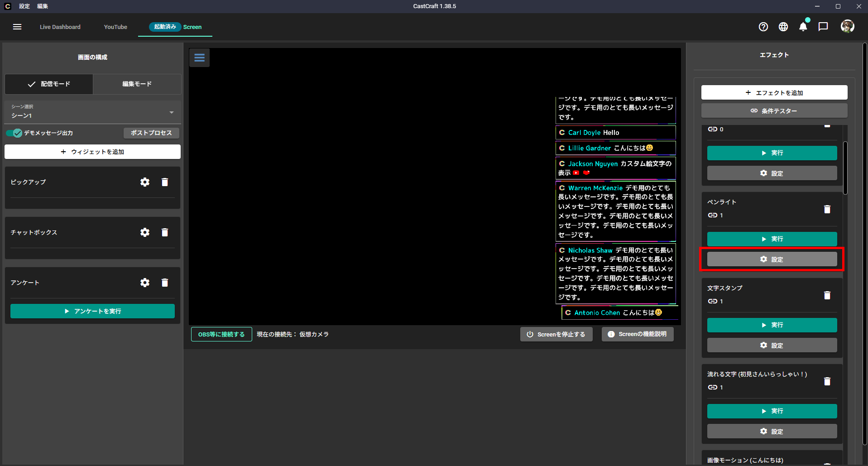
Task: Open notifications bell icon
Action: click(x=803, y=27)
